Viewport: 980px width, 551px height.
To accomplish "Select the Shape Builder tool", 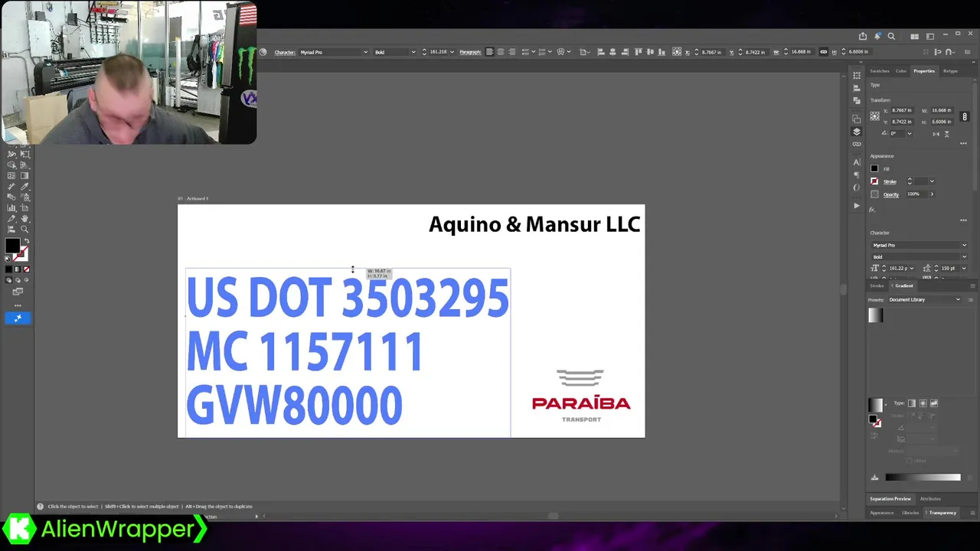I will pos(11,165).
